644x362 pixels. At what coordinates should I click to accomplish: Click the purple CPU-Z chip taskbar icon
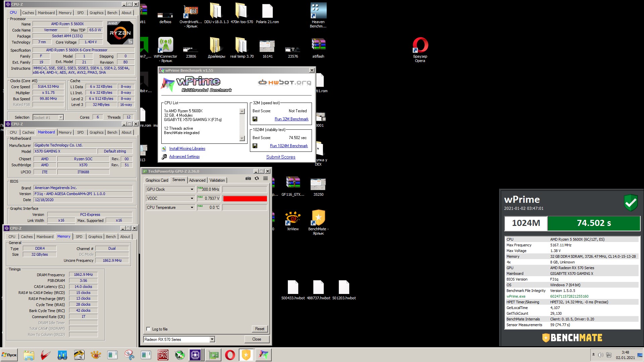[195, 355]
